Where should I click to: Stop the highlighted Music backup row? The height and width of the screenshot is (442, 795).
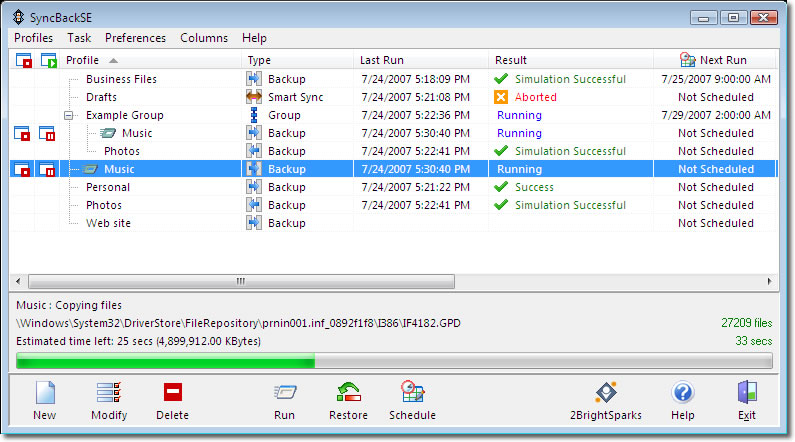(23, 169)
